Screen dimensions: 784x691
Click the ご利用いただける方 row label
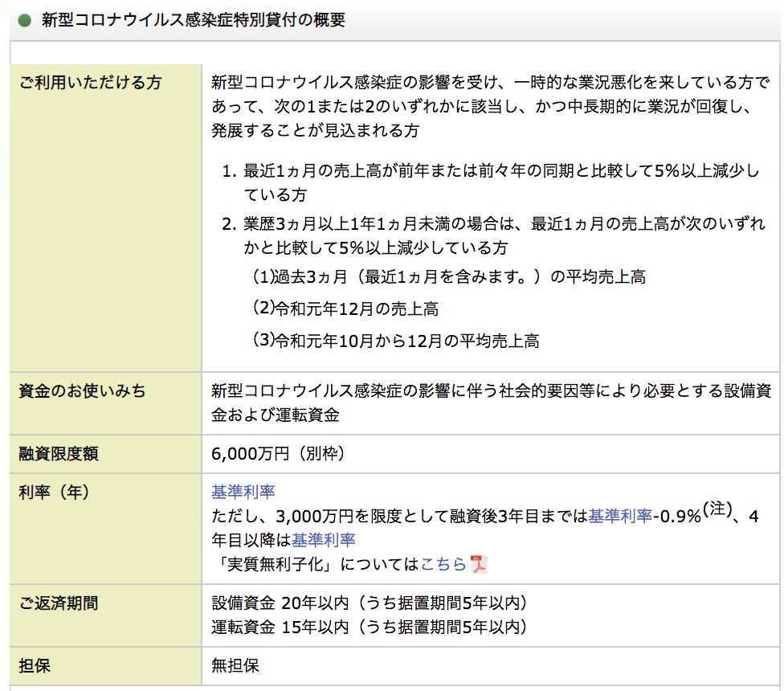90,82
